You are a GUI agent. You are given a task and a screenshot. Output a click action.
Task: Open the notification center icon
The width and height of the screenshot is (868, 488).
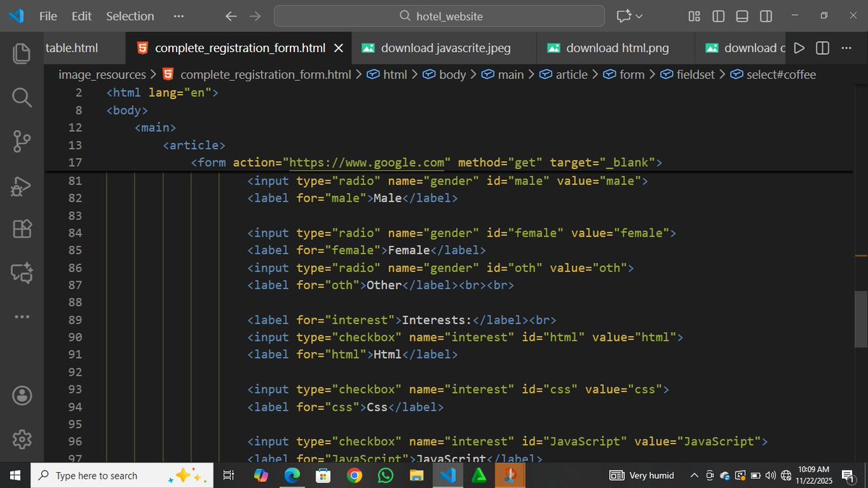pos(848,476)
